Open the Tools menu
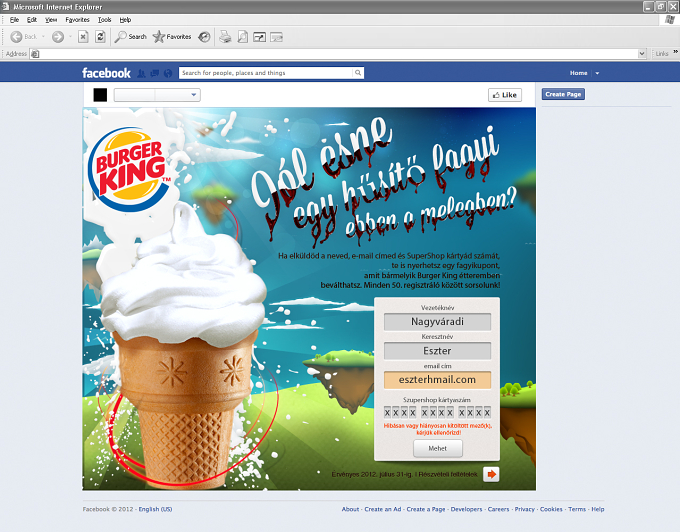Viewport: 680px width, 532px height. point(105,20)
